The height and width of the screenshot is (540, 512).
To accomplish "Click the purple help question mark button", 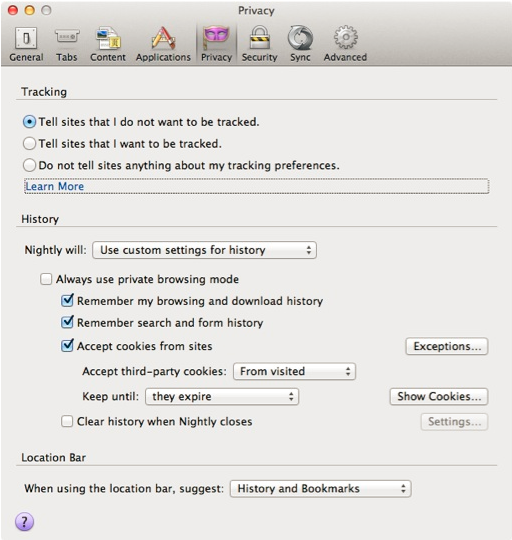I will [x=24, y=522].
